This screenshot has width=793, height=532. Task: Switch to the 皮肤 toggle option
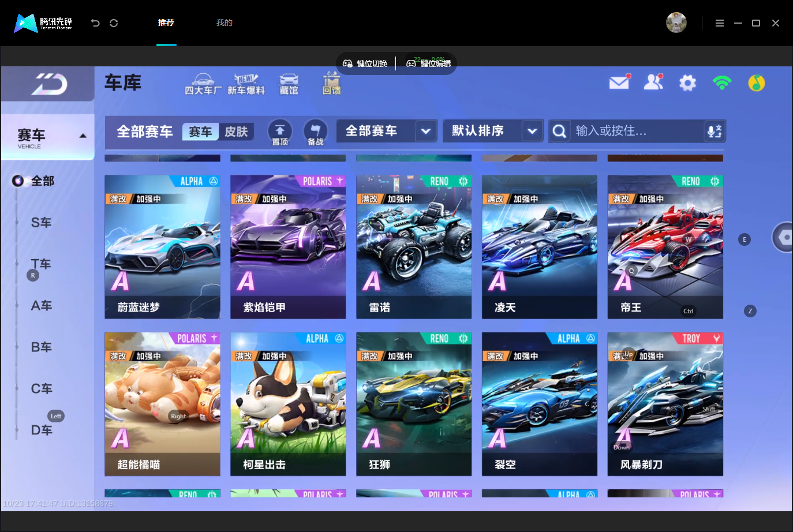tap(236, 132)
